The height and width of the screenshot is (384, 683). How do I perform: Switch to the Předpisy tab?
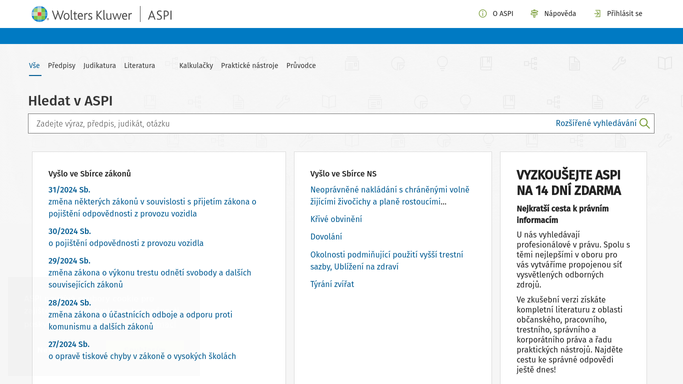pos(61,65)
